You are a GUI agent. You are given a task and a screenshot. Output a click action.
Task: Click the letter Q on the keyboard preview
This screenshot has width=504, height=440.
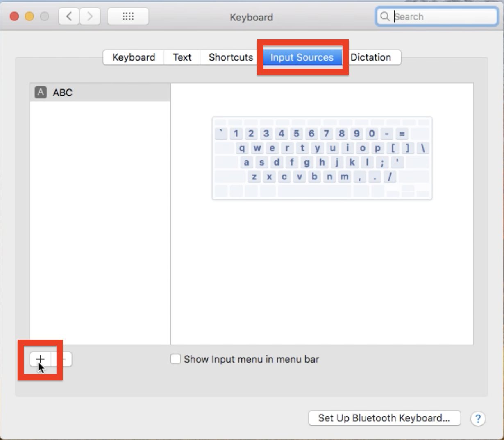click(242, 148)
